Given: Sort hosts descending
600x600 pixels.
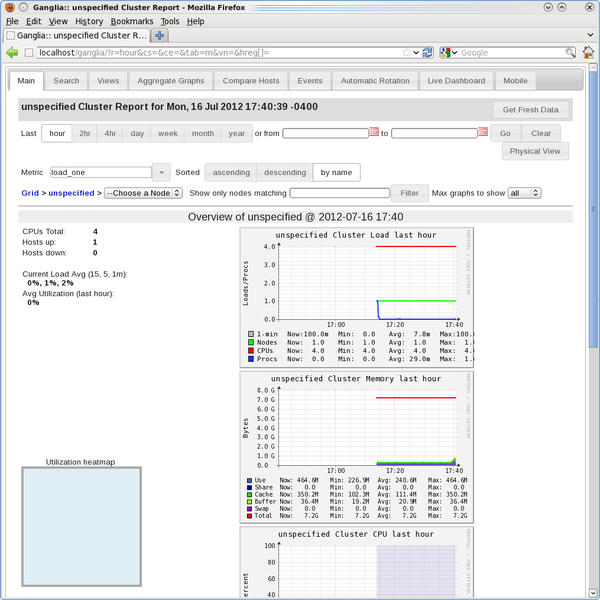Looking at the screenshot, I should pos(285,173).
